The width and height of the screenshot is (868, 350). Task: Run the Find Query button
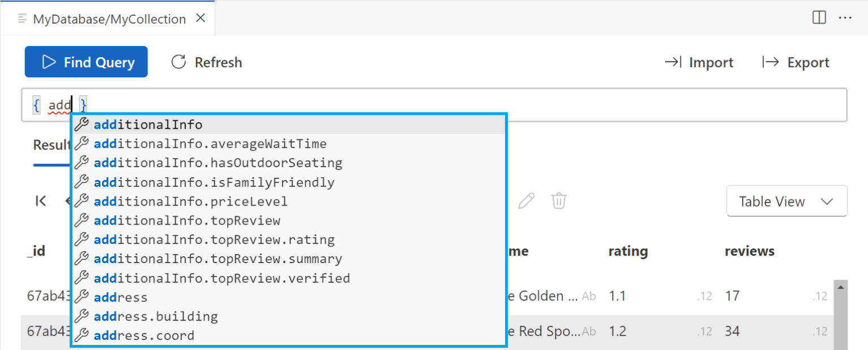pyautogui.click(x=86, y=62)
